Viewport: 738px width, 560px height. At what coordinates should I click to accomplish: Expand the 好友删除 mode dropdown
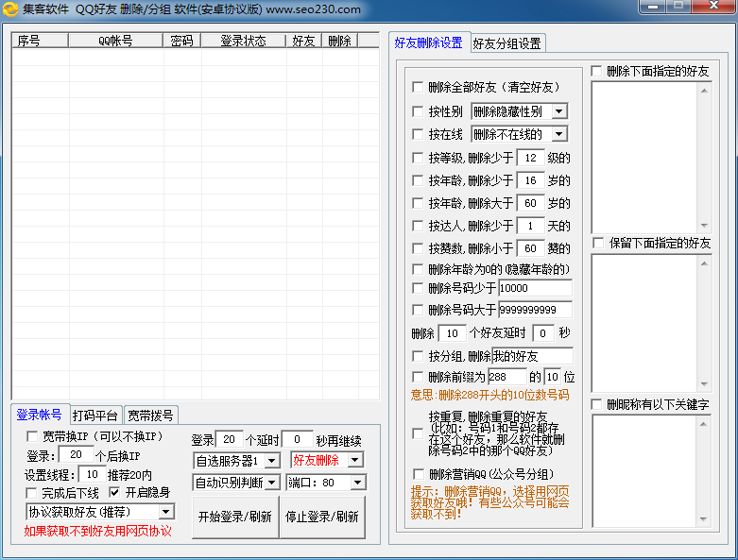(x=355, y=460)
